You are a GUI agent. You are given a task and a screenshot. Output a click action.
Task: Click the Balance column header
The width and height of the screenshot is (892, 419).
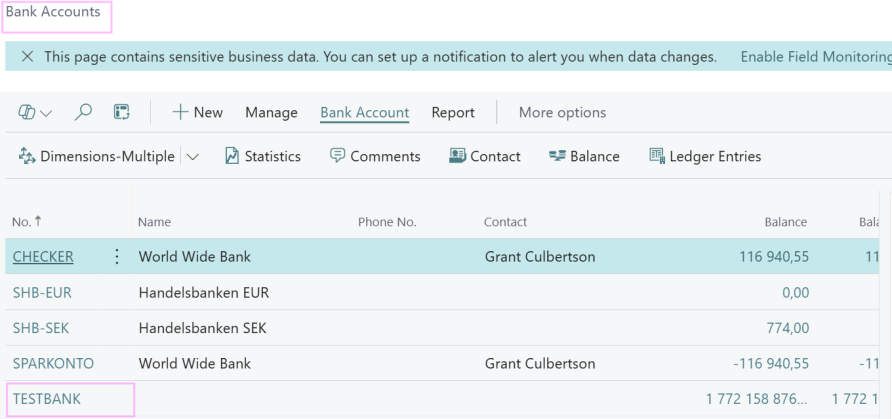pyautogui.click(x=786, y=222)
